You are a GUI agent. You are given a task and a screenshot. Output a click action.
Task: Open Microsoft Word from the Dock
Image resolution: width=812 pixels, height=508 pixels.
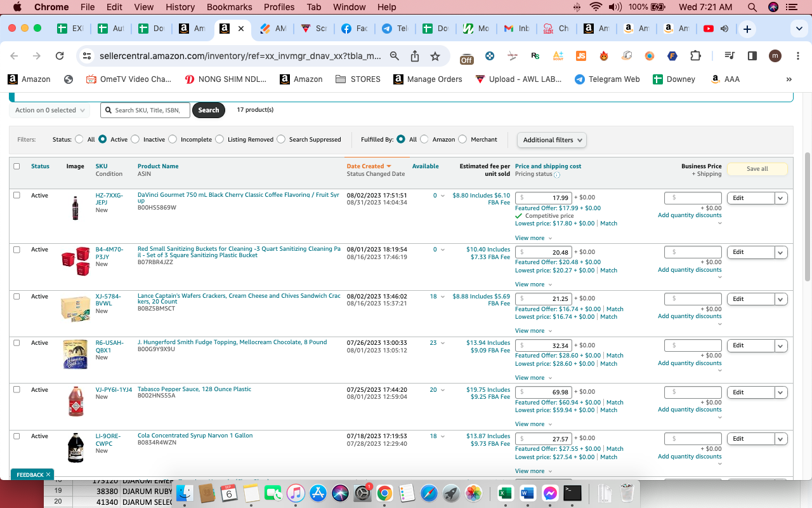pyautogui.click(x=528, y=493)
